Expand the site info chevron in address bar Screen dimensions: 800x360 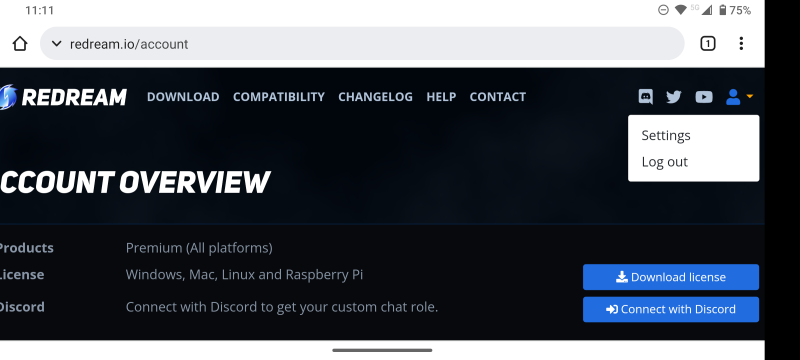(57, 44)
